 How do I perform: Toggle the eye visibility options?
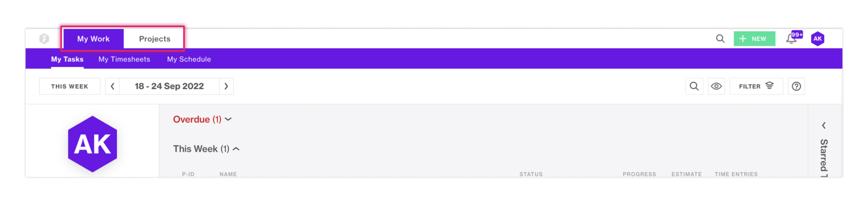tap(716, 86)
